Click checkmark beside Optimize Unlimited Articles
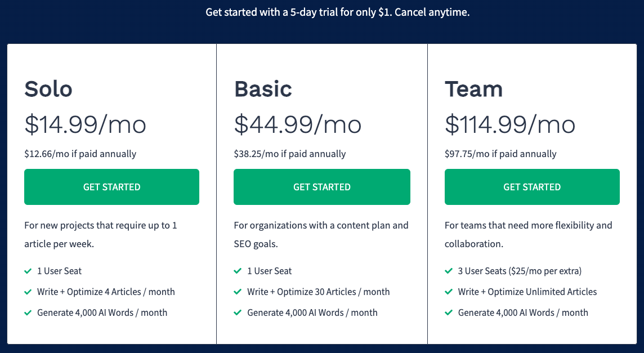The height and width of the screenshot is (353, 644). (449, 292)
